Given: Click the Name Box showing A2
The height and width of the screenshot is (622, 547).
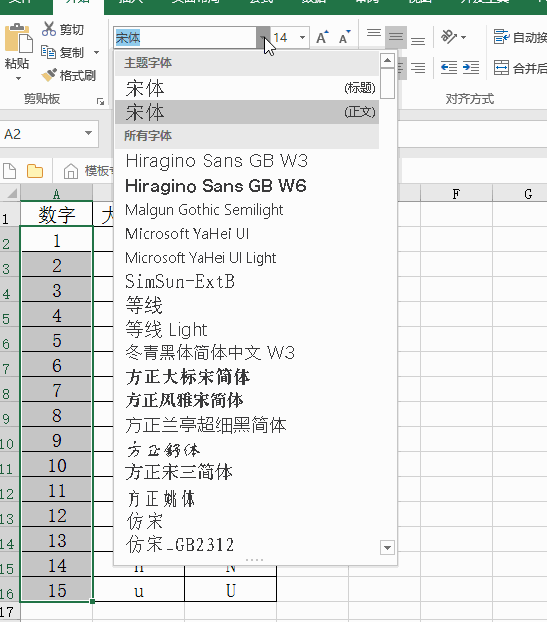Looking at the screenshot, I should tap(42, 134).
